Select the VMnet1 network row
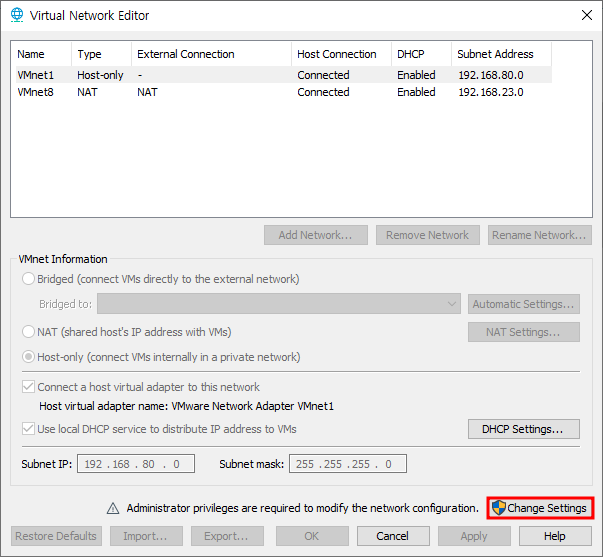The width and height of the screenshot is (603, 557). (x=284, y=75)
